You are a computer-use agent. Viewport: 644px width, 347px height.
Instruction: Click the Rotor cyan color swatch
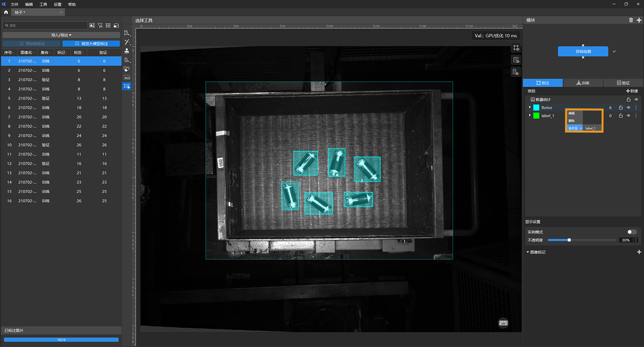(x=536, y=107)
